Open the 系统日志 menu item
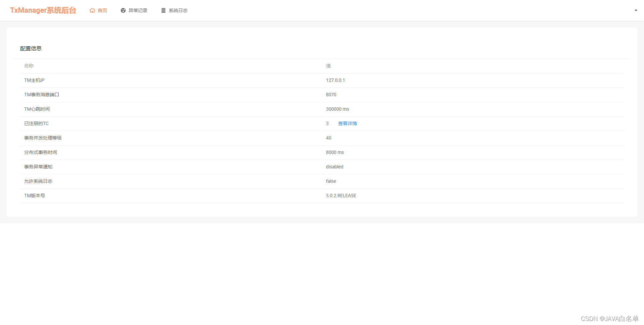 pyautogui.click(x=174, y=10)
